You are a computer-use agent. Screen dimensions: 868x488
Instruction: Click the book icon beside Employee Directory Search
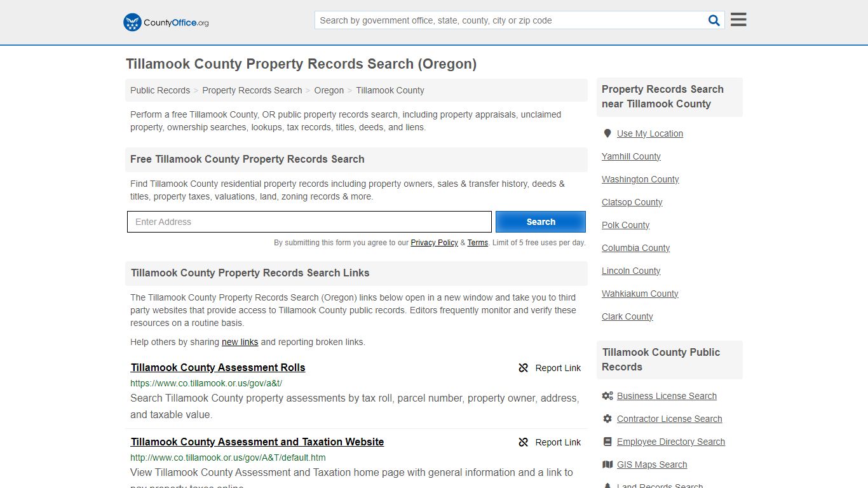(x=607, y=442)
